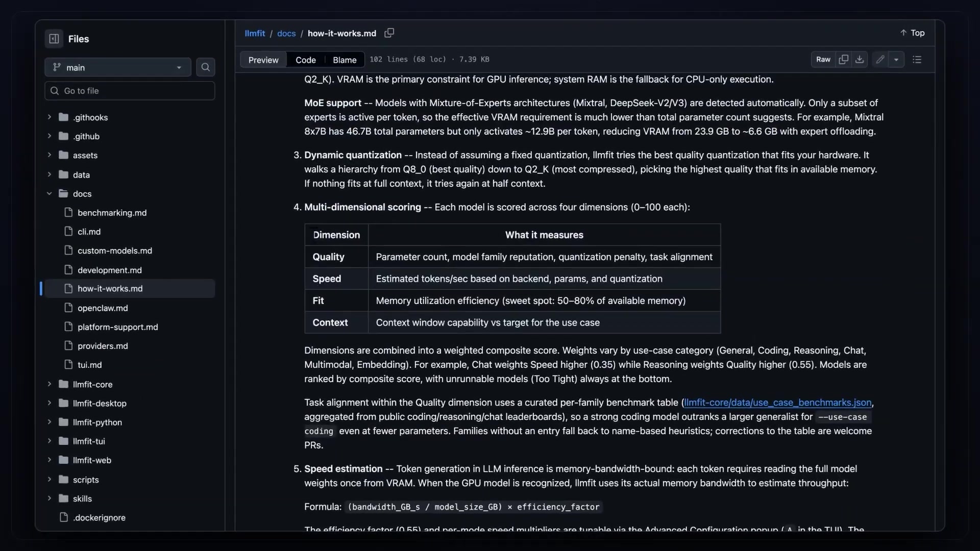The image size is (980, 551).
Task: Open the outline list icon
Action: click(917, 60)
